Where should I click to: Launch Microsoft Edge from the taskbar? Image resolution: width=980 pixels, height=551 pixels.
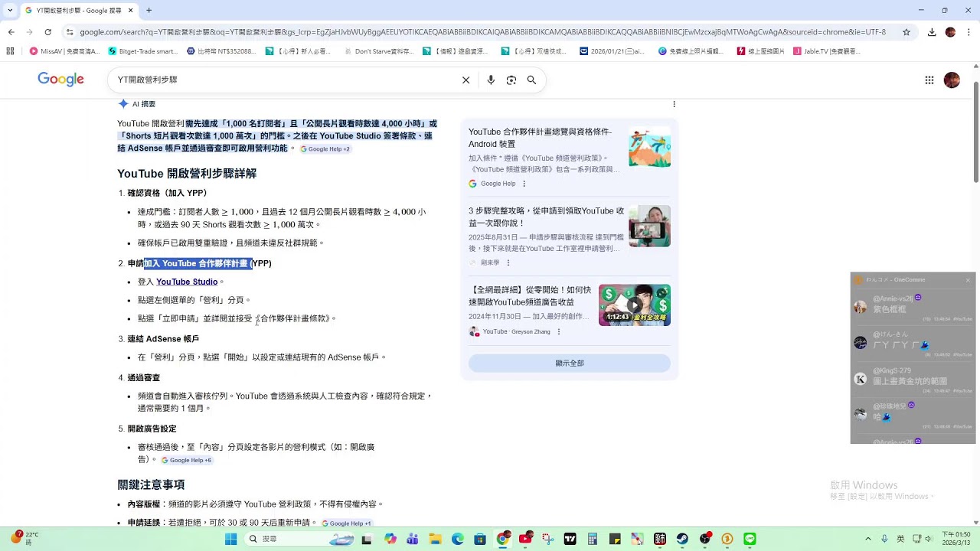click(x=458, y=539)
